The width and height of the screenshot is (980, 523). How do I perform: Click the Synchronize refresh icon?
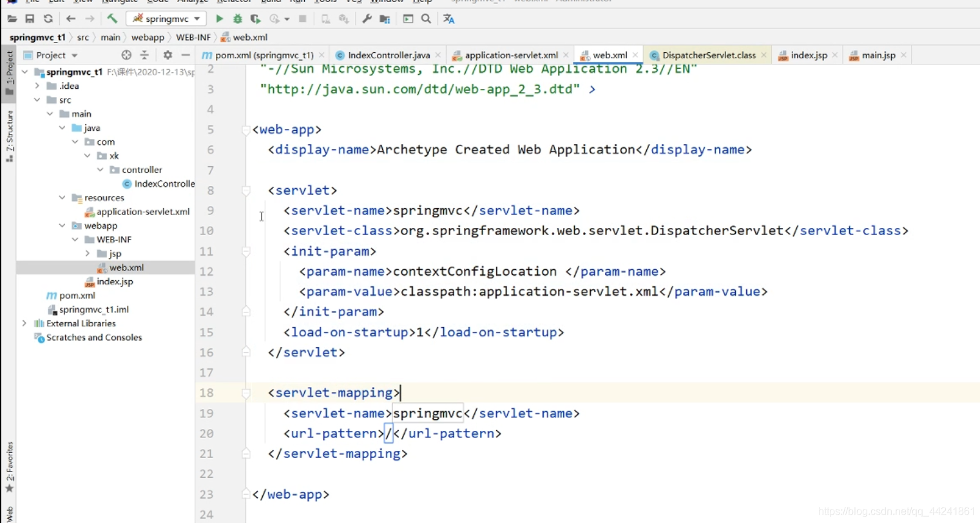[48, 19]
